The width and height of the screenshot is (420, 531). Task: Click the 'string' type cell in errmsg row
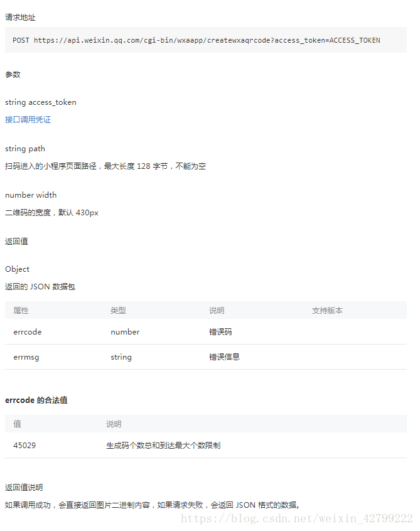(x=121, y=357)
